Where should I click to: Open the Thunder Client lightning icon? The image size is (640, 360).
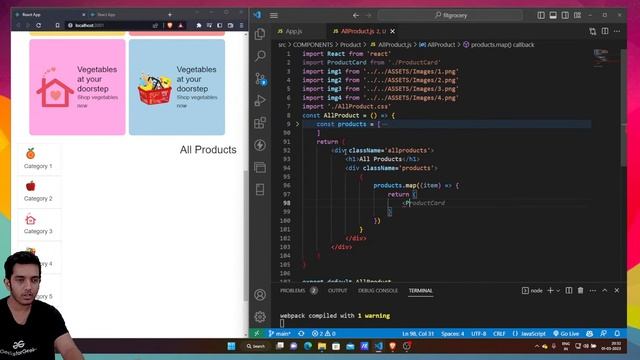(260, 145)
